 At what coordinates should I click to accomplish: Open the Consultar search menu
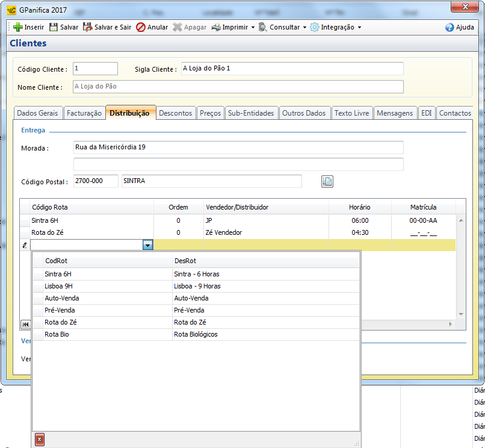pyautogui.click(x=279, y=27)
